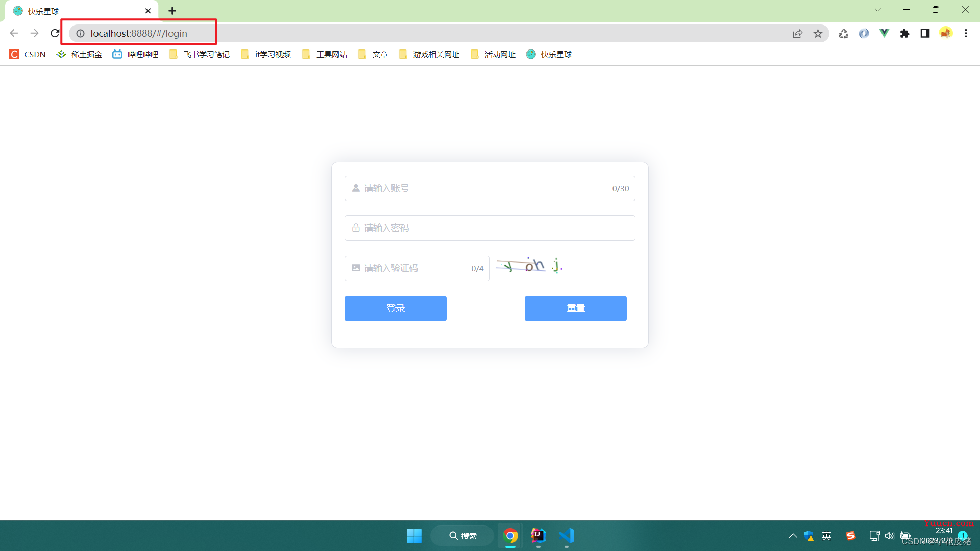Screen dimensions: 980x551
Task: Open the Extensions puzzle icon
Action: (x=904, y=33)
